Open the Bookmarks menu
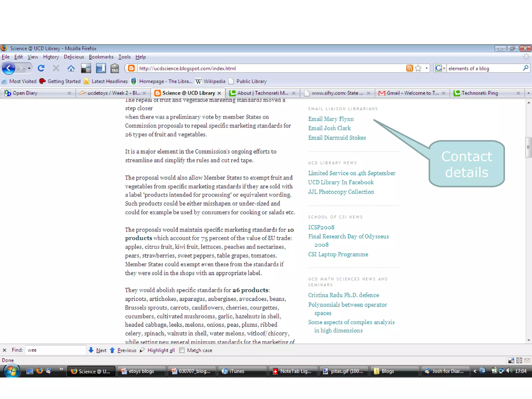The height and width of the screenshot is (399, 532). point(101,57)
